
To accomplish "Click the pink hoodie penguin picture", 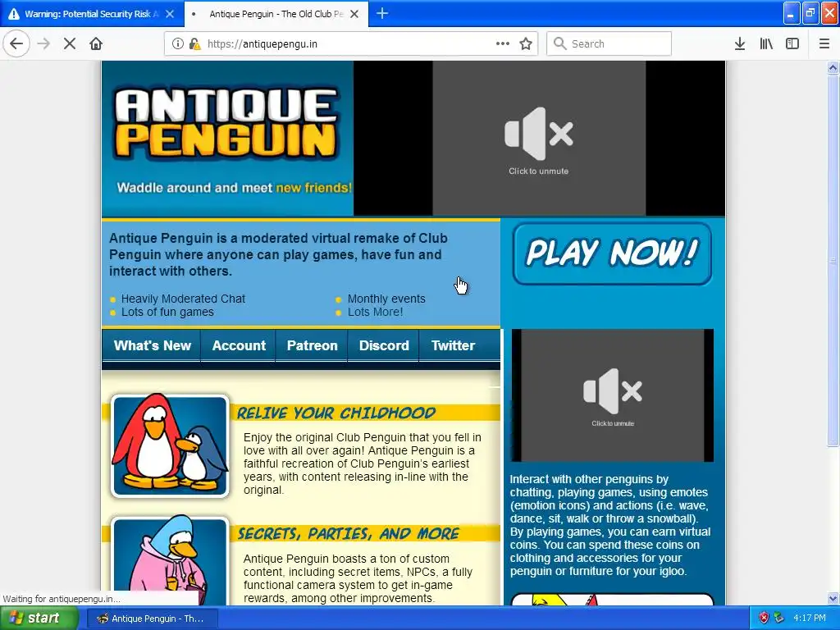I will (x=170, y=561).
